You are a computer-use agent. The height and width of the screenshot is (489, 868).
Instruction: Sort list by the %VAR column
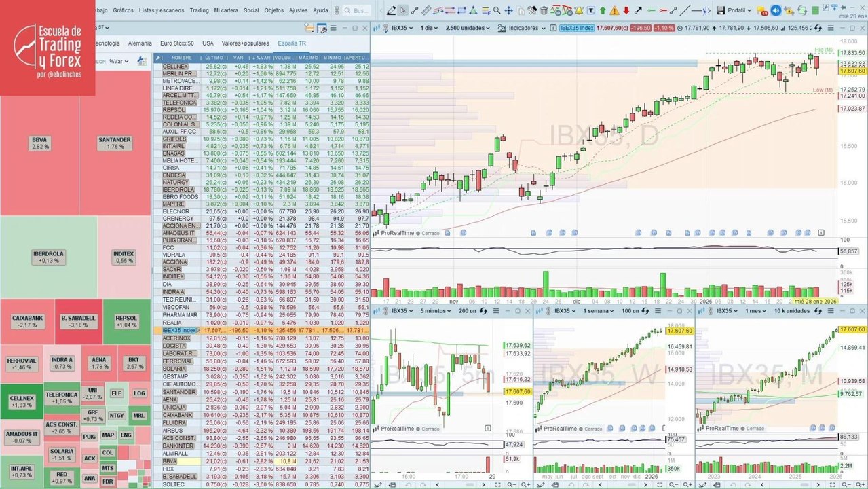click(x=262, y=58)
